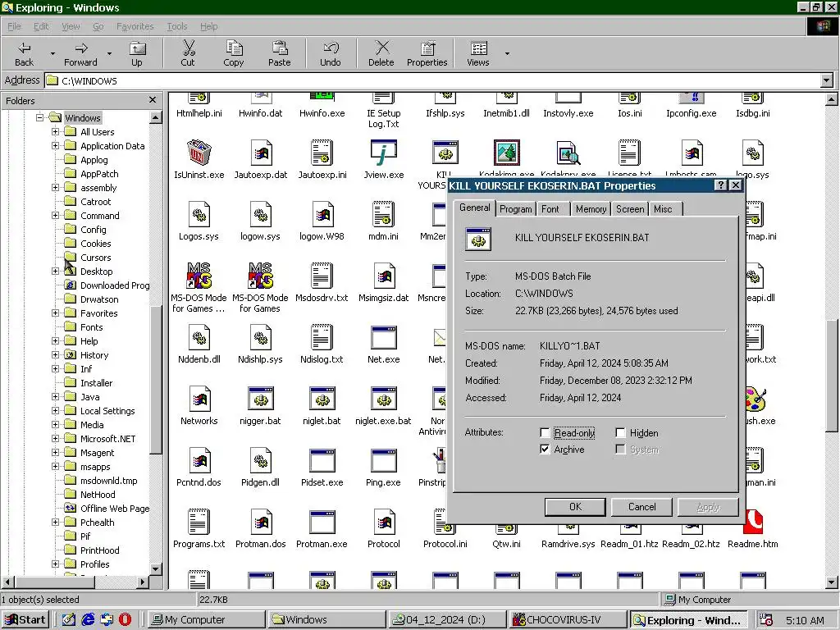Go Up one folder level
This screenshot has height=630, width=840.
[137, 53]
